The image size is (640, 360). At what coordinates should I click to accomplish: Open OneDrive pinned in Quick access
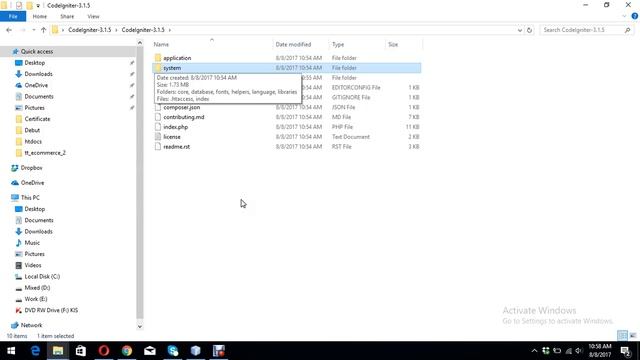click(x=36, y=85)
